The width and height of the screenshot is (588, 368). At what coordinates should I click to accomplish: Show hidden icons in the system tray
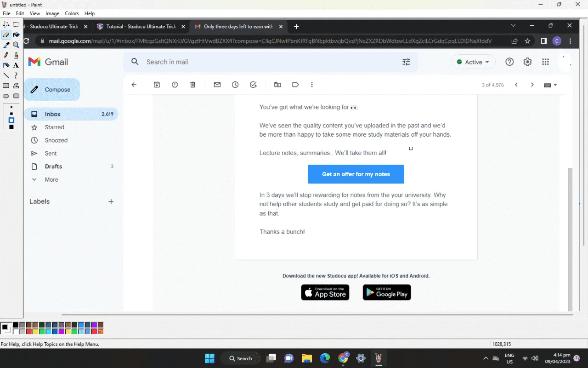click(486, 358)
